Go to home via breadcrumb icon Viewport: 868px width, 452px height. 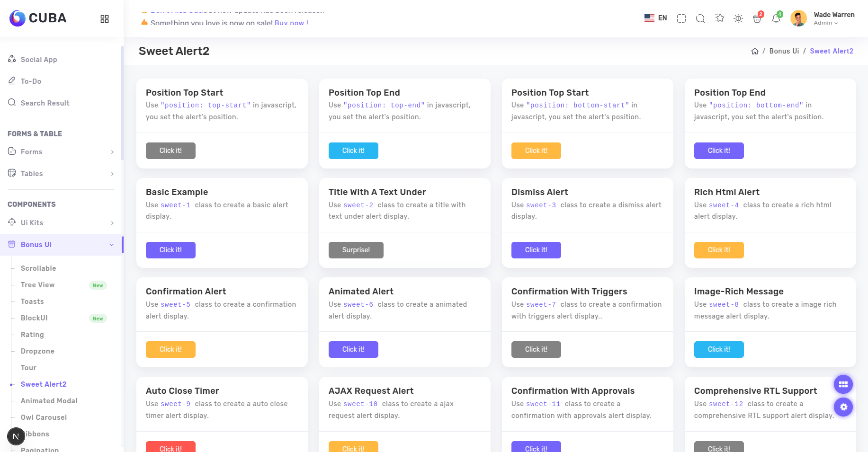(755, 51)
